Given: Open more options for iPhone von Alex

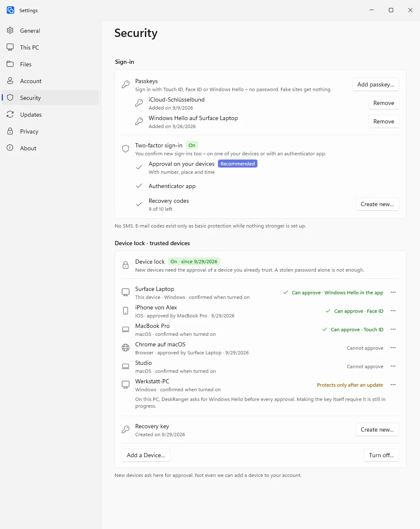Looking at the screenshot, I should click(x=393, y=311).
